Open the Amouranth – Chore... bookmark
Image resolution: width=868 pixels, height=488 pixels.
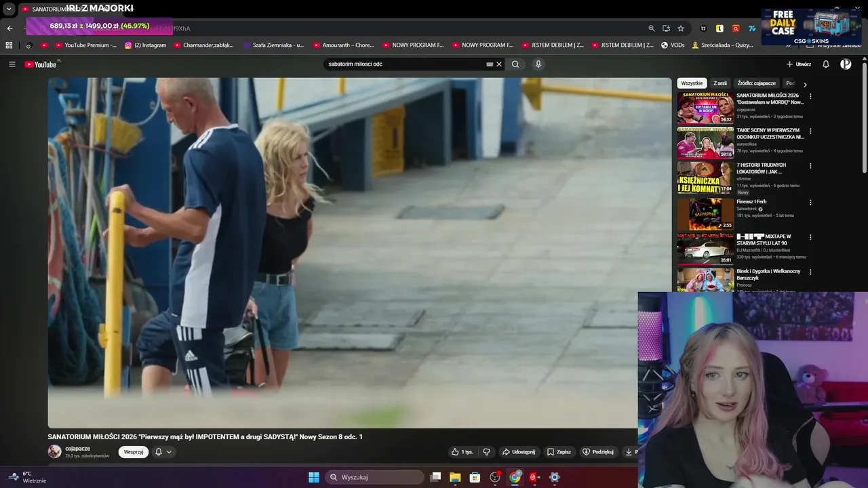[343, 45]
